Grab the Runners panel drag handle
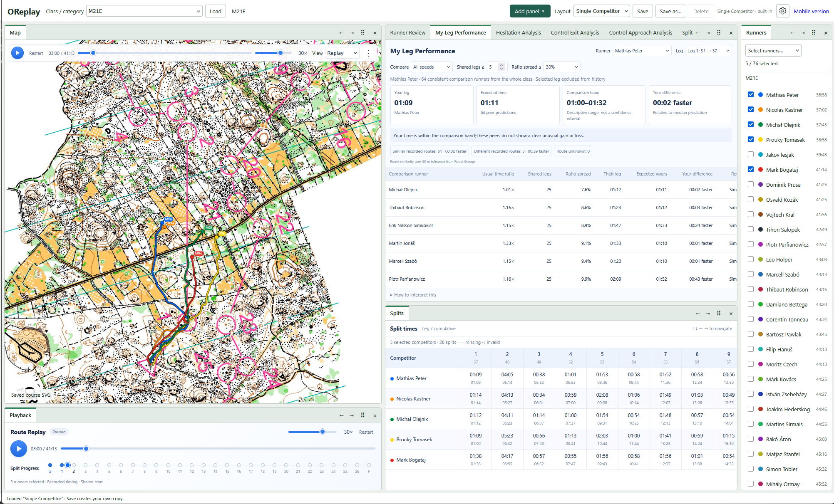This screenshot has height=504, width=834. 814,32
